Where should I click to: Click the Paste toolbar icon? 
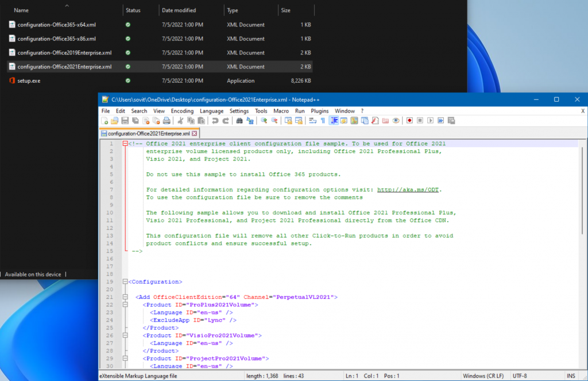click(x=202, y=121)
